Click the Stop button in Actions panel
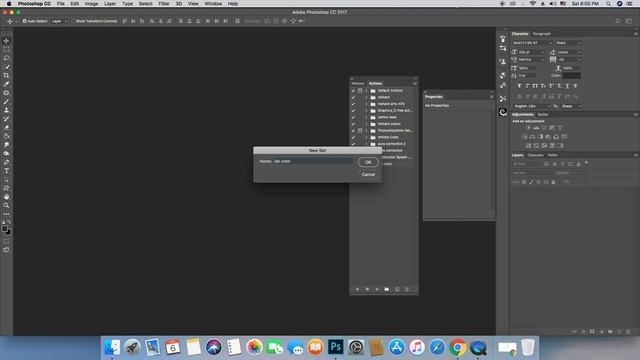 (x=357, y=289)
